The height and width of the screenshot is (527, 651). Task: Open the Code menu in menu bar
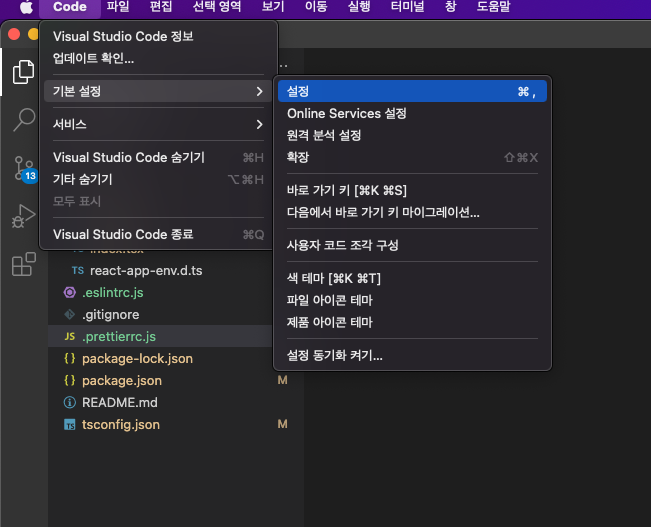coord(70,7)
